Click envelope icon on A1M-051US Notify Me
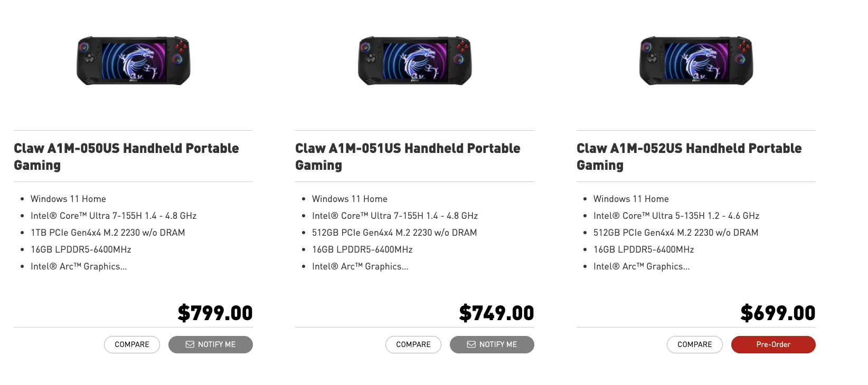This screenshot has width=868, height=385. coord(471,344)
